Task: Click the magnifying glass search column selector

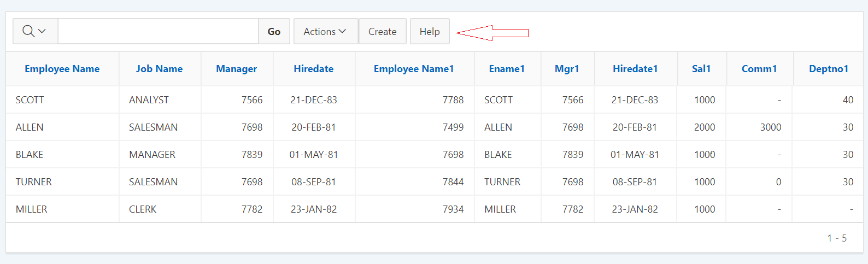Action: (x=35, y=31)
